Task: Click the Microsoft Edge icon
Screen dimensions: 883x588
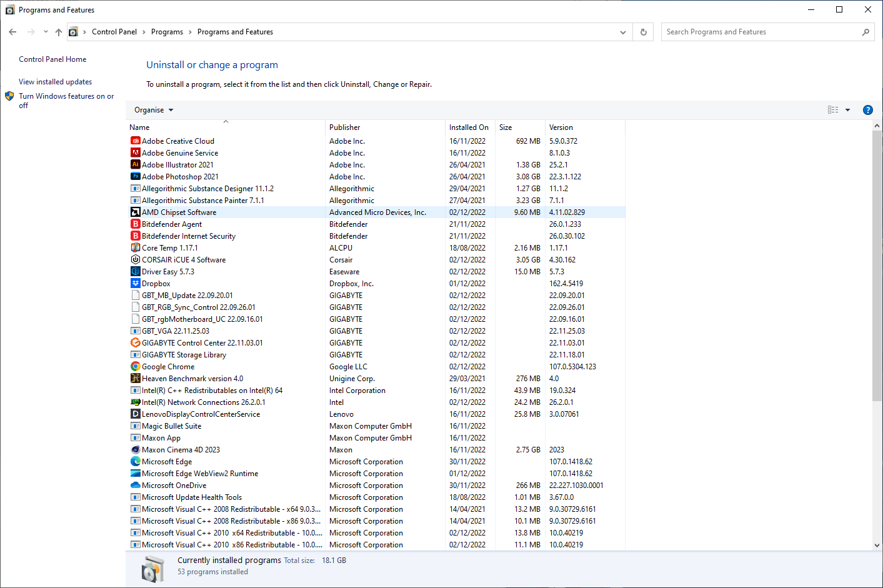Action: tap(136, 462)
